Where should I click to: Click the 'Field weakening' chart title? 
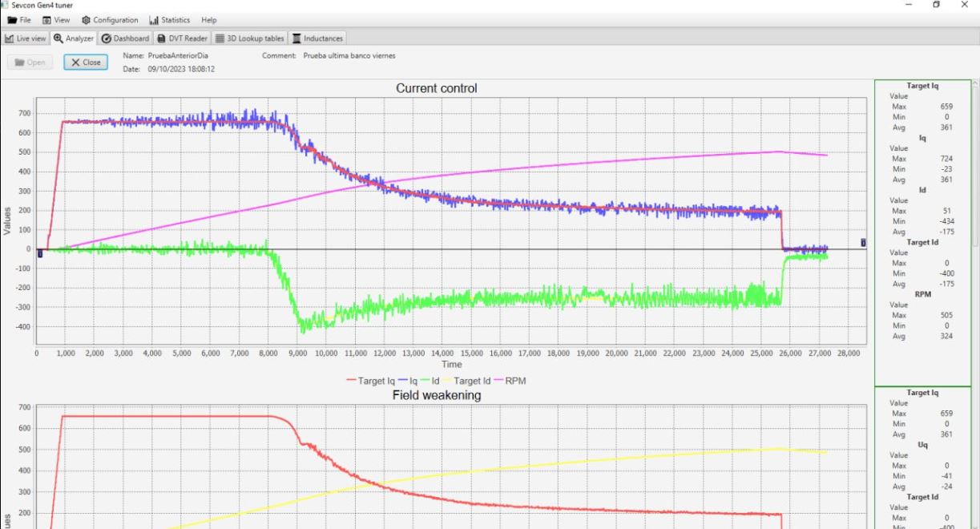pos(436,395)
